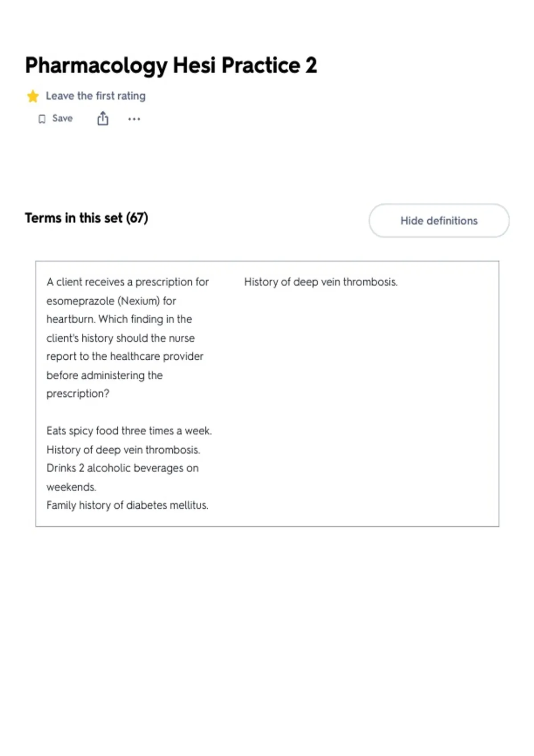Select the Pharmacology Hesi Practice 2 title
This screenshot has width=534, height=756.
pos(171,66)
